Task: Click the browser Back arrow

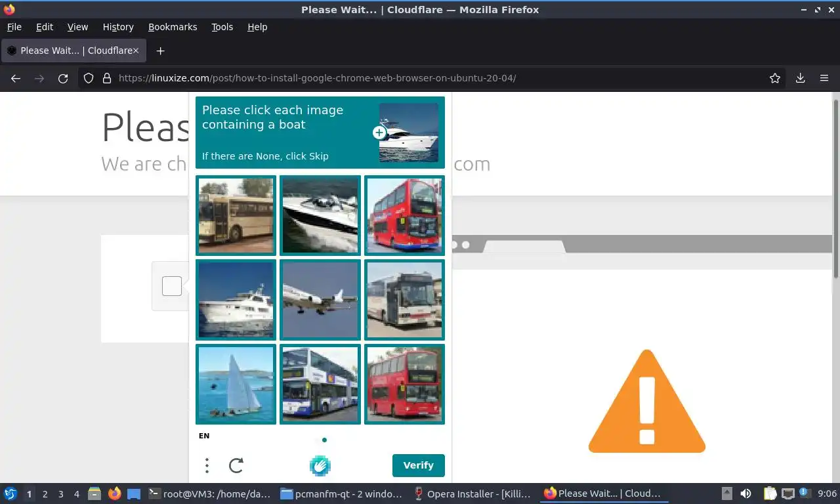Action: (x=16, y=78)
